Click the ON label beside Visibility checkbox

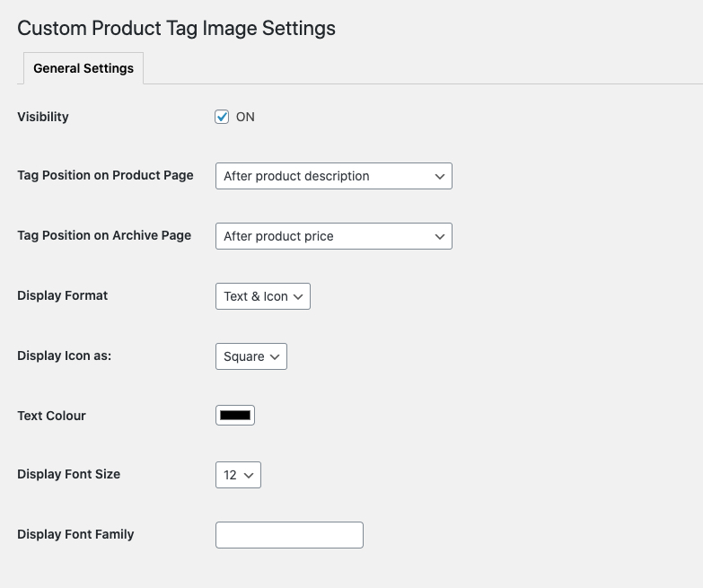pyautogui.click(x=245, y=117)
